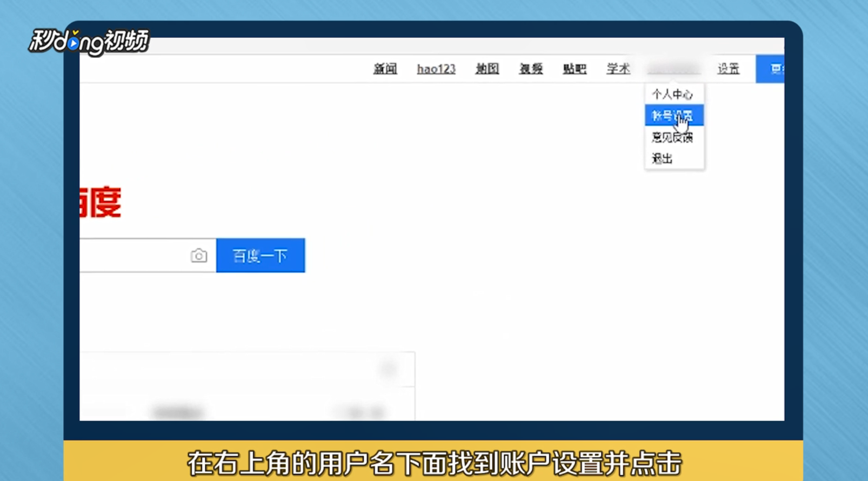
Task: Click the 百度一下 search button
Action: click(261, 255)
